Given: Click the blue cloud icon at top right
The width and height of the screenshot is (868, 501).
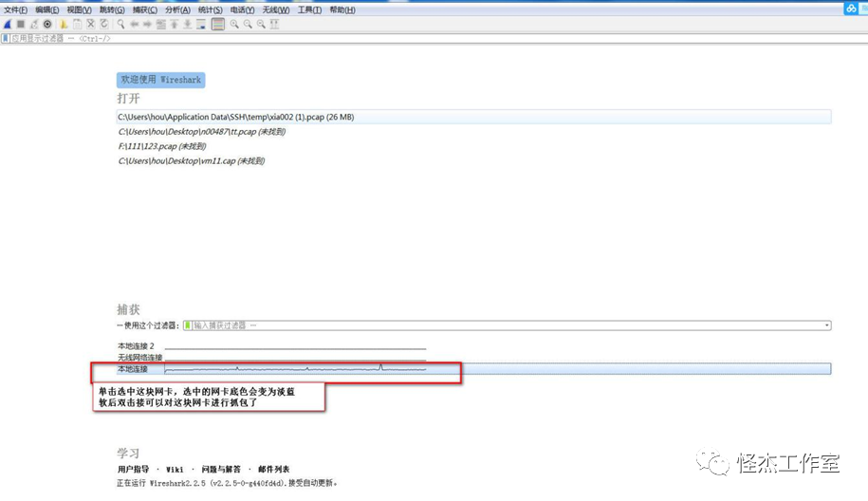Looking at the screenshot, I should tap(851, 9).
